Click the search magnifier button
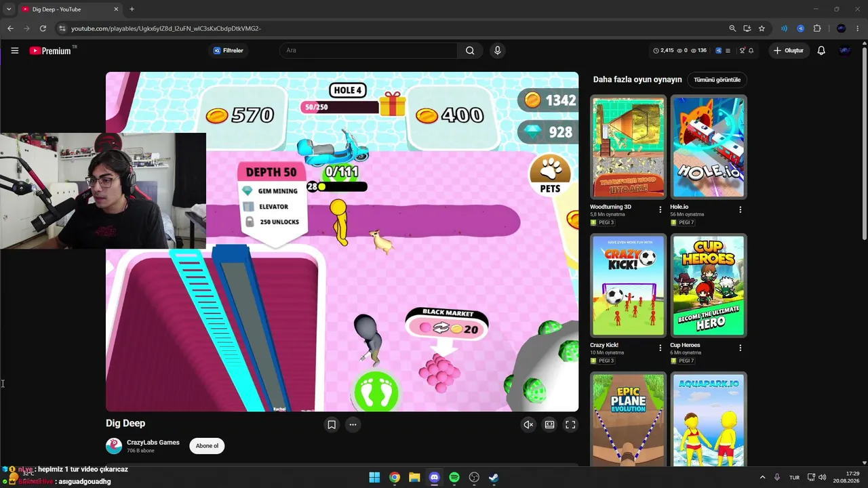Viewport: 868px width, 488px height. pos(470,50)
